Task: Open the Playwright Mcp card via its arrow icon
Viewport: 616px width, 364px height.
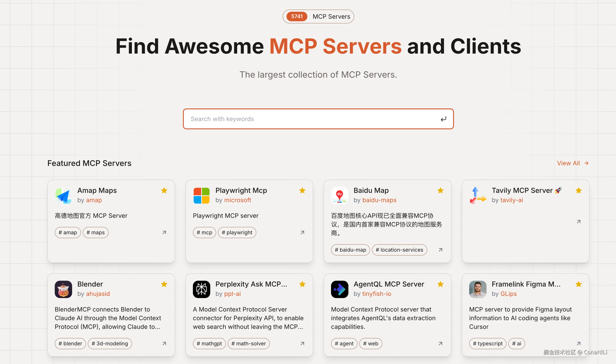Action: [x=302, y=233]
